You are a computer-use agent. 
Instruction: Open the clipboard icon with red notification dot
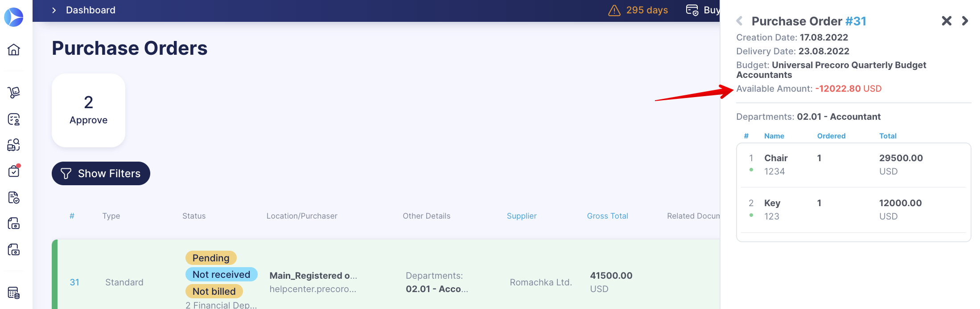coord(14,171)
